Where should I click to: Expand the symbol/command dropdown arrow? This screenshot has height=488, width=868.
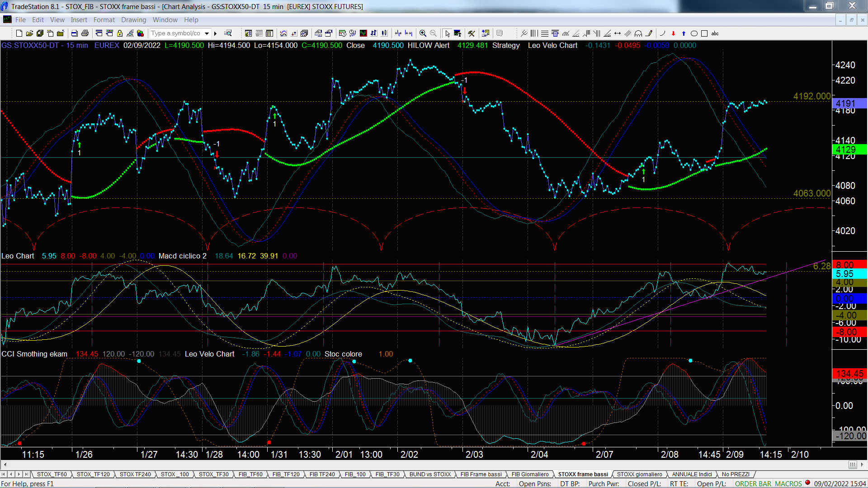click(207, 33)
